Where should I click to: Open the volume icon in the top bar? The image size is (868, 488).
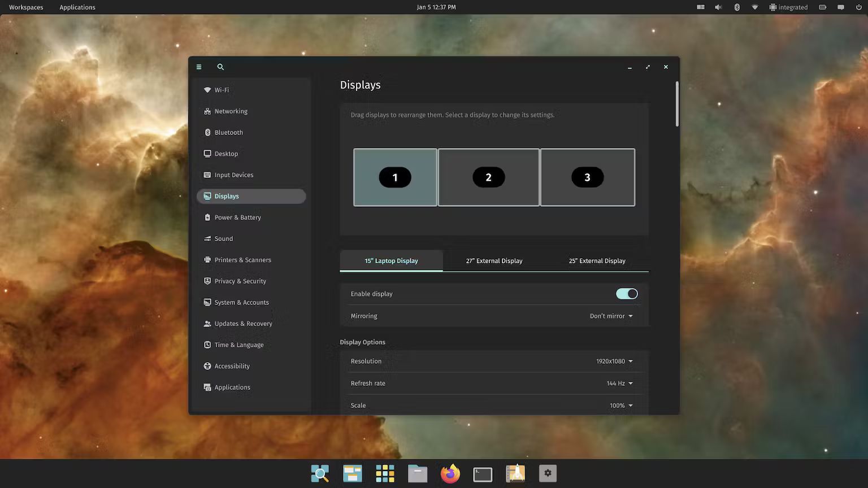[x=718, y=7]
